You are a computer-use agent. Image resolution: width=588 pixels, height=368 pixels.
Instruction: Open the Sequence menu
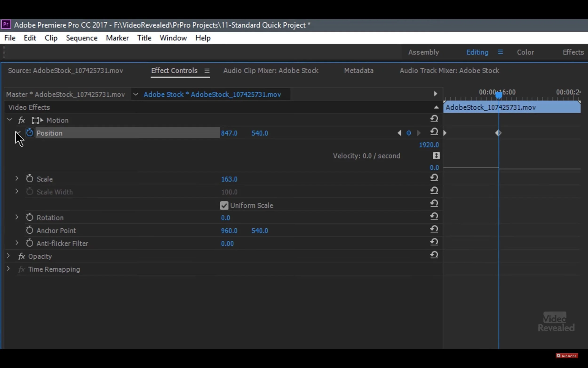82,38
